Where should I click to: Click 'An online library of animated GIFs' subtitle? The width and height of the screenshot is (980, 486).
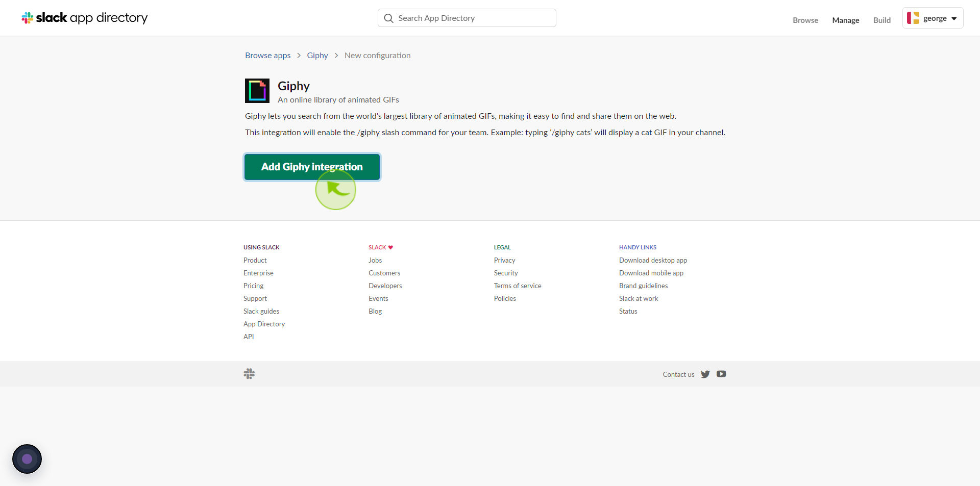point(338,100)
